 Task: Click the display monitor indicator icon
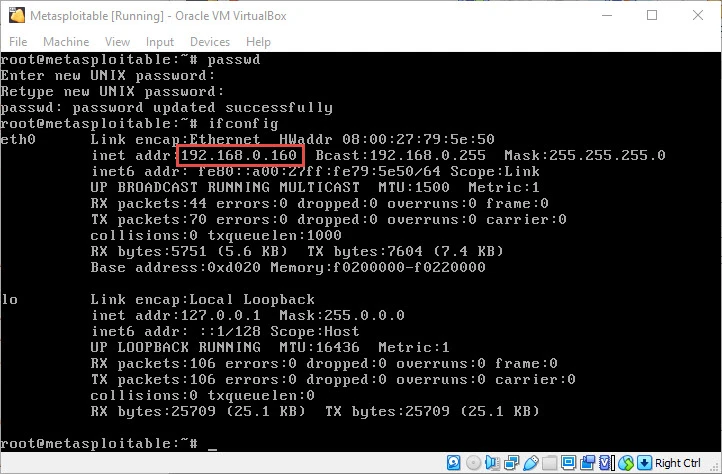coord(568,462)
